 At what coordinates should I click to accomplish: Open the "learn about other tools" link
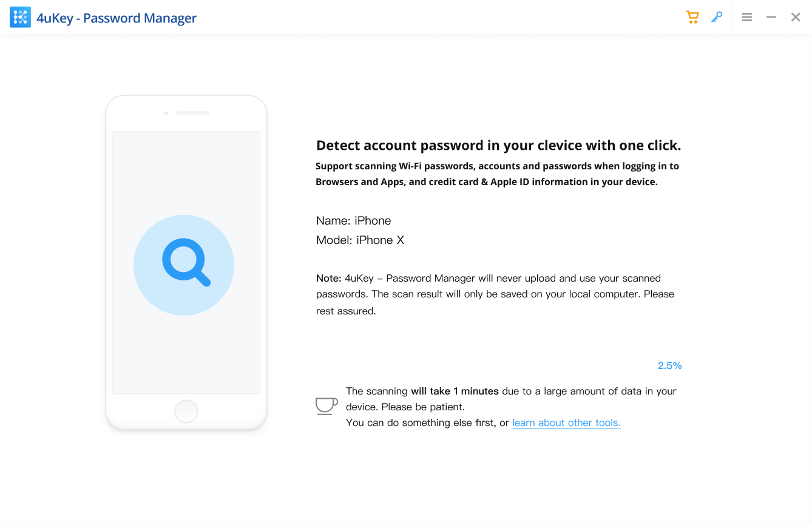pos(566,423)
